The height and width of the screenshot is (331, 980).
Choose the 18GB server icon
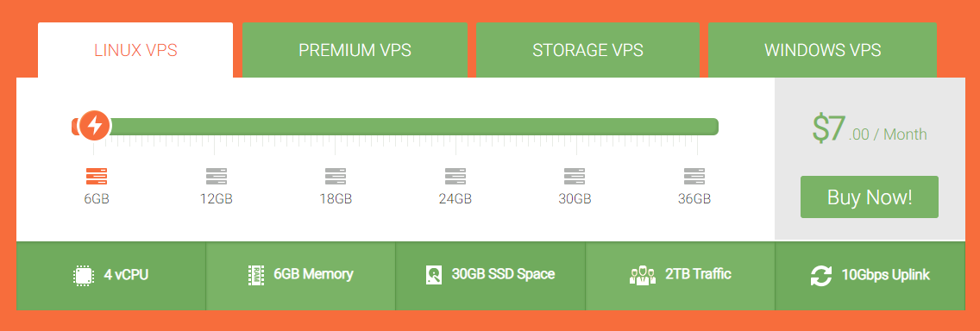[x=336, y=177]
